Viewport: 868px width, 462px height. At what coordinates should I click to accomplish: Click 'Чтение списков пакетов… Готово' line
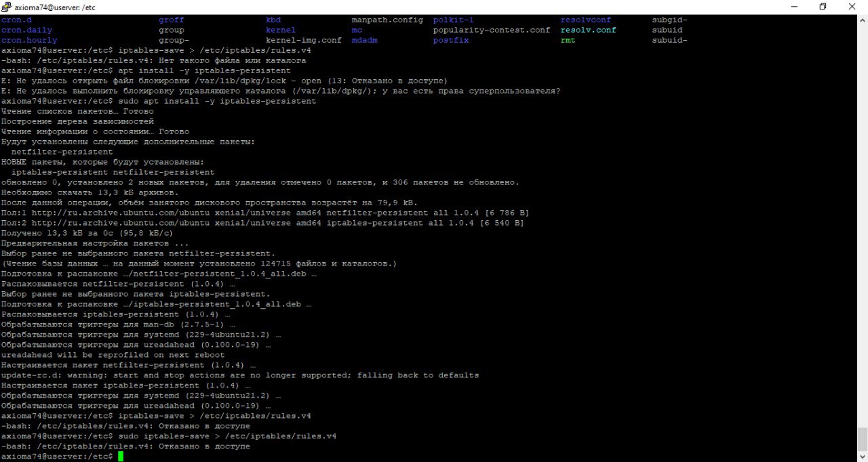point(77,111)
